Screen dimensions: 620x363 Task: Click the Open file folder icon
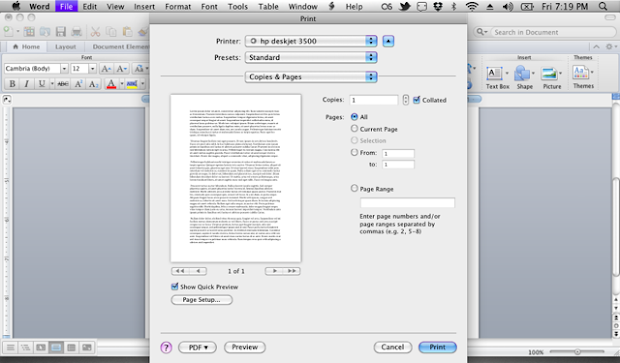click(45, 32)
